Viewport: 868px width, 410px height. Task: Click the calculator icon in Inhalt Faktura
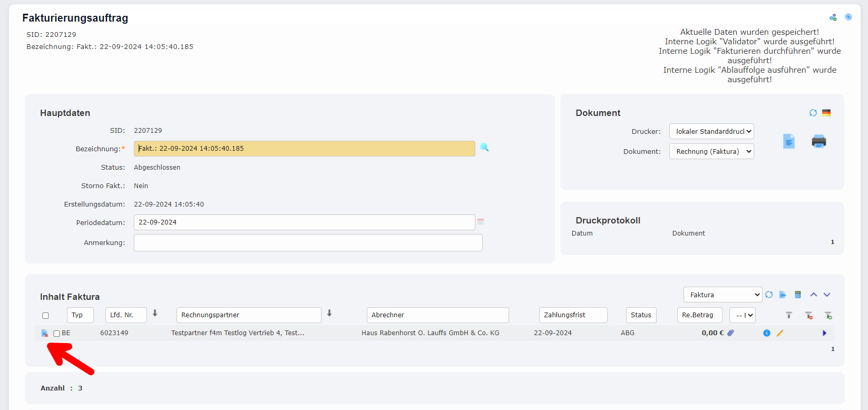[797, 295]
